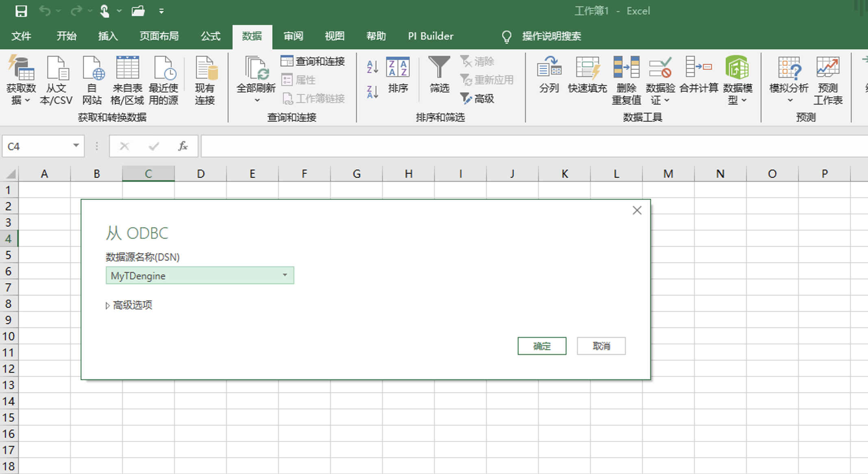Switch to the PI Builder tab
The width and height of the screenshot is (868, 474).
tap(430, 36)
